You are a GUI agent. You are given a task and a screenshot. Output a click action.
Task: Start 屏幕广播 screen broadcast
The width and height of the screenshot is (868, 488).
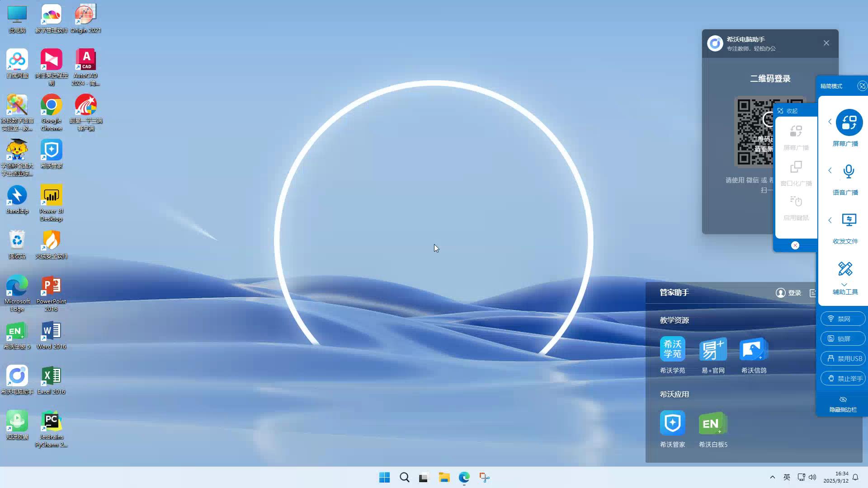(x=849, y=122)
